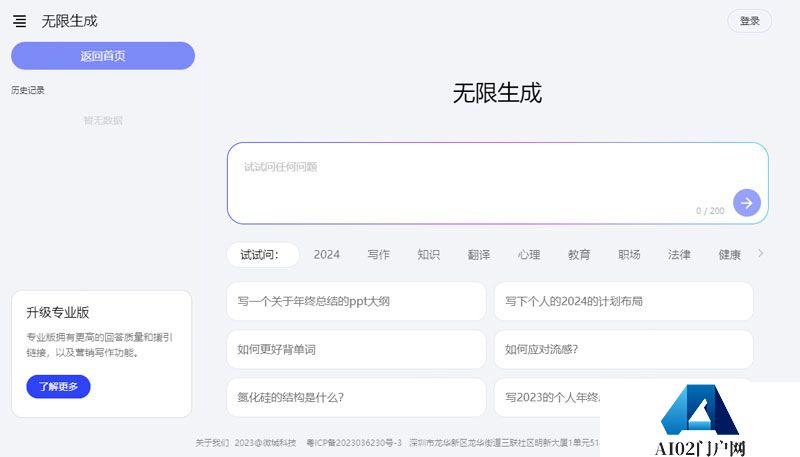The width and height of the screenshot is (800, 457).
Task: Choose prompt 如何更好背单词
Action: coord(356,349)
